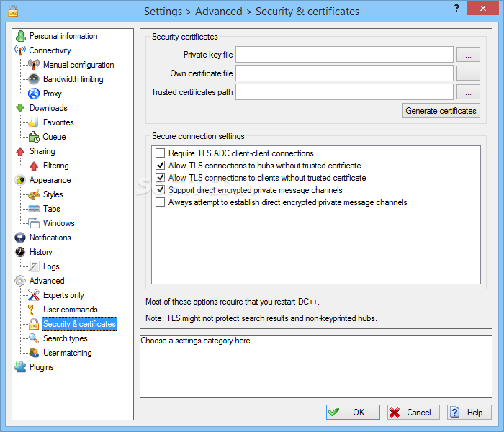Click the Bandwidth limiting gauge icon
Image resolution: width=504 pixels, height=432 pixels.
[x=34, y=79]
